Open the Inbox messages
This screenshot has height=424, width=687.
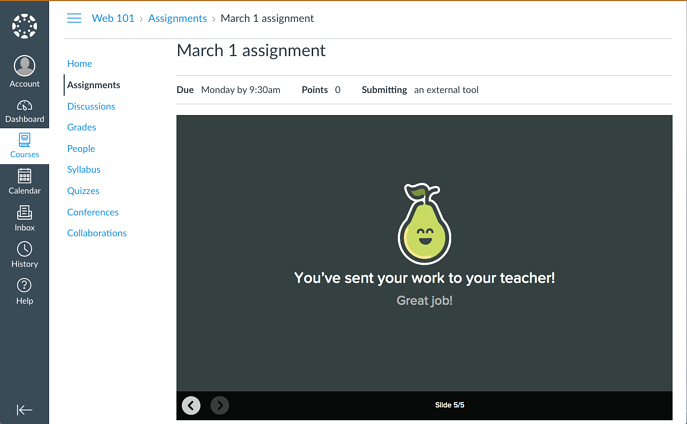click(25, 219)
